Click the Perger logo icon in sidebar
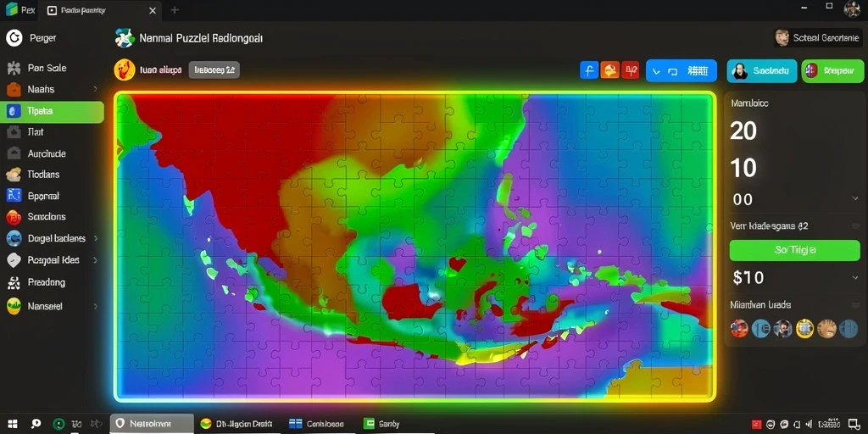This screenshot has width=868, height=434. point(14,38)
